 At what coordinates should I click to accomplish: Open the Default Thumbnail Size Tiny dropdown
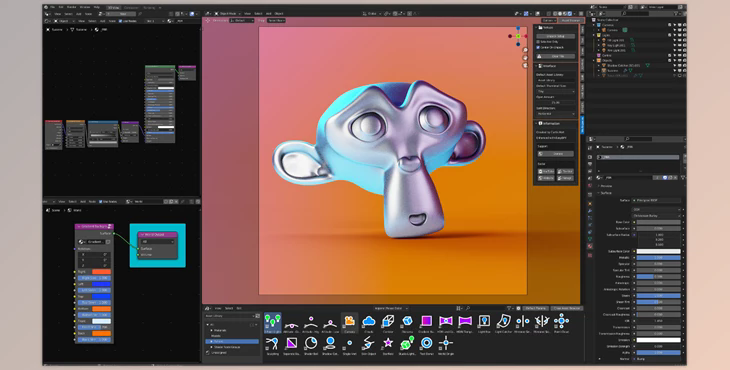(x=556, y=91)
